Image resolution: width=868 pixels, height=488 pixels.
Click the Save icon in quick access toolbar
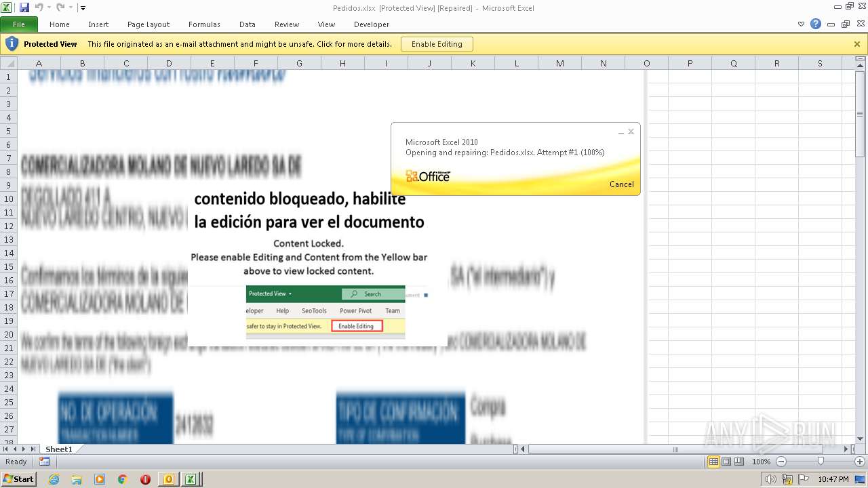click(24, 7)
